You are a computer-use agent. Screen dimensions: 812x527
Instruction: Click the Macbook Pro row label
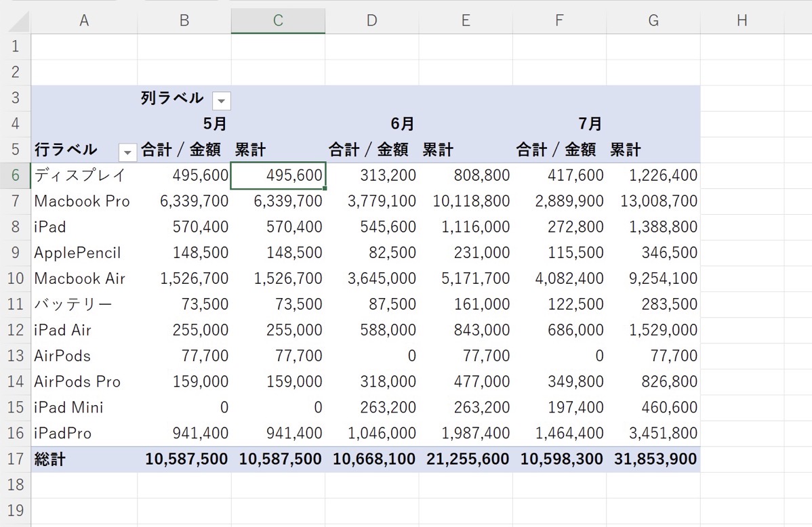pyautogui.click(x=84, y=201)
